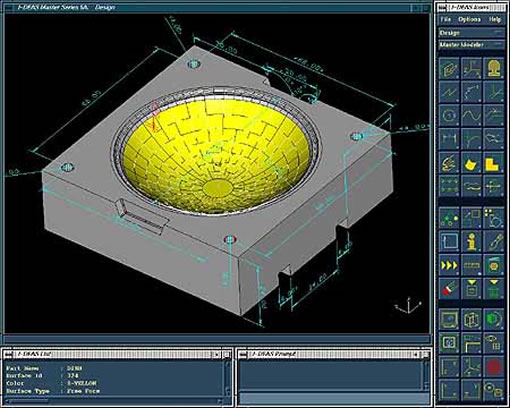Image resolution: width=510 pixels, height=408 pixels.
Task: Select the Offset curves tool
Action: 494,115
